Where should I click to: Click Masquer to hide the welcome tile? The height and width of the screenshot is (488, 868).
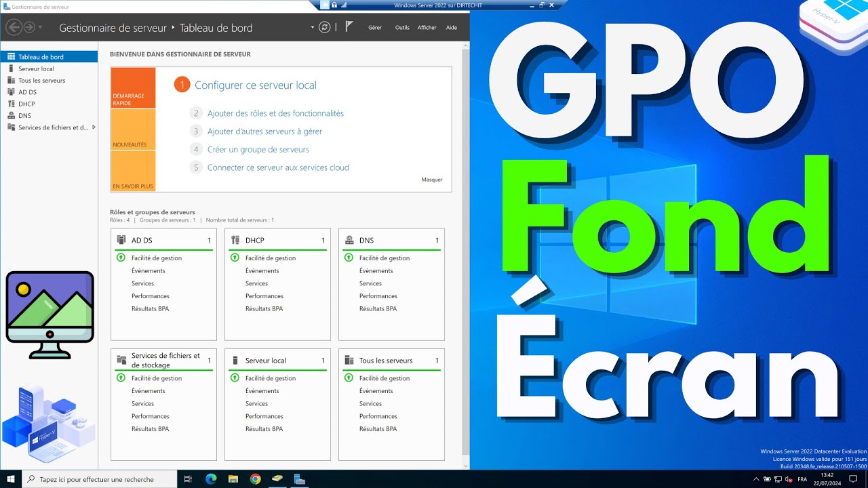(x=432, y=180)
